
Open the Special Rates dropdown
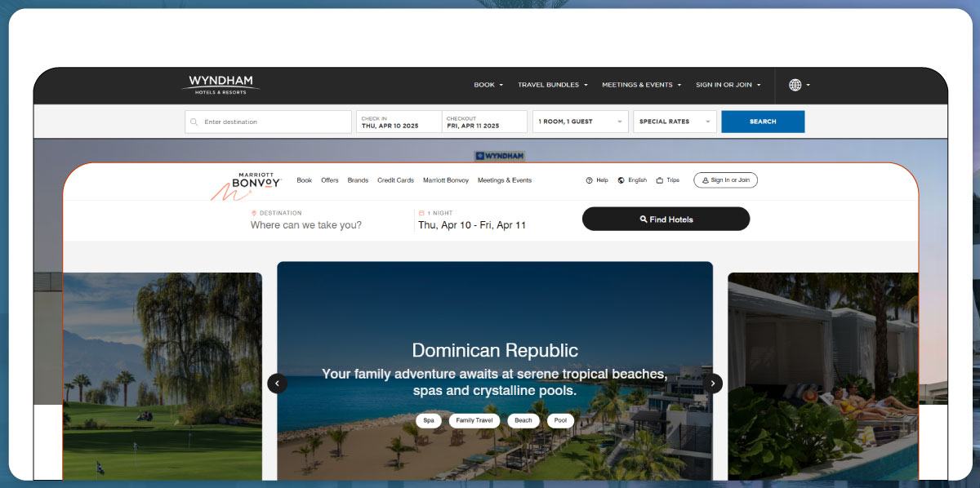tap(675, 122)
